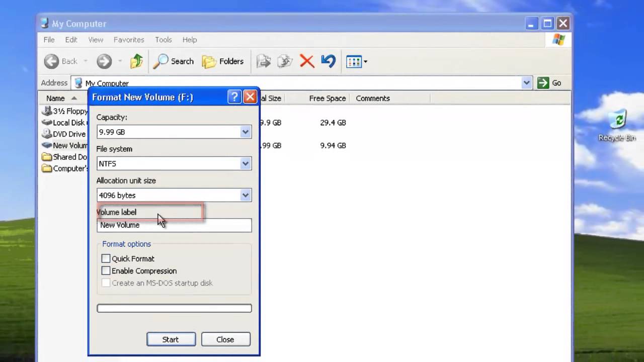Select the New Volume drive icon
This screenshot has height=362, width=644.
[x=47, y=145]
